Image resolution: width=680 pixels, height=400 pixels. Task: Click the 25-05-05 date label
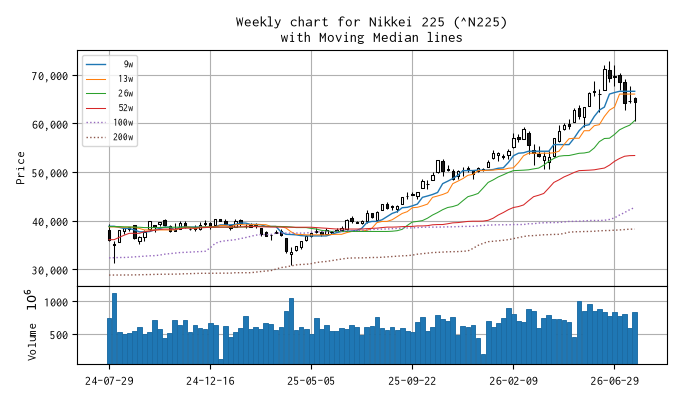pyautogui.click(x=311, y=381)
